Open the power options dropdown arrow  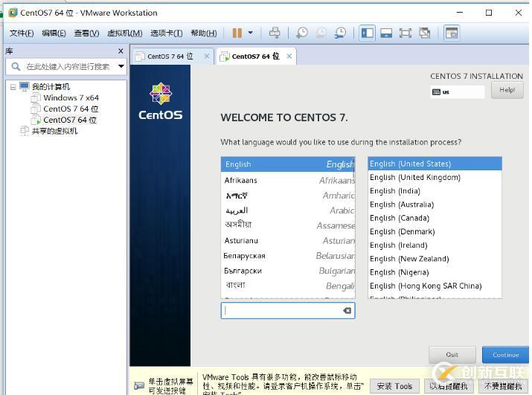251,33
